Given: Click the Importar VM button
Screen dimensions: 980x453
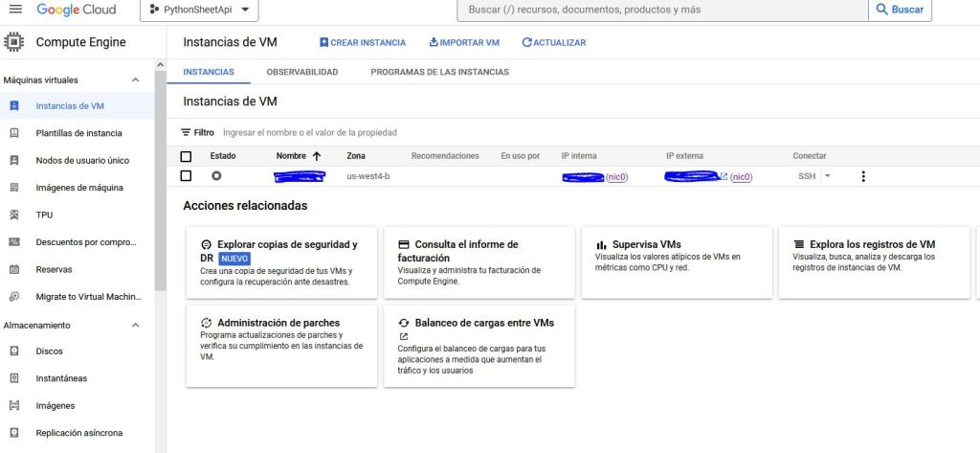Looking at the screenshot, I should (464, 43).
